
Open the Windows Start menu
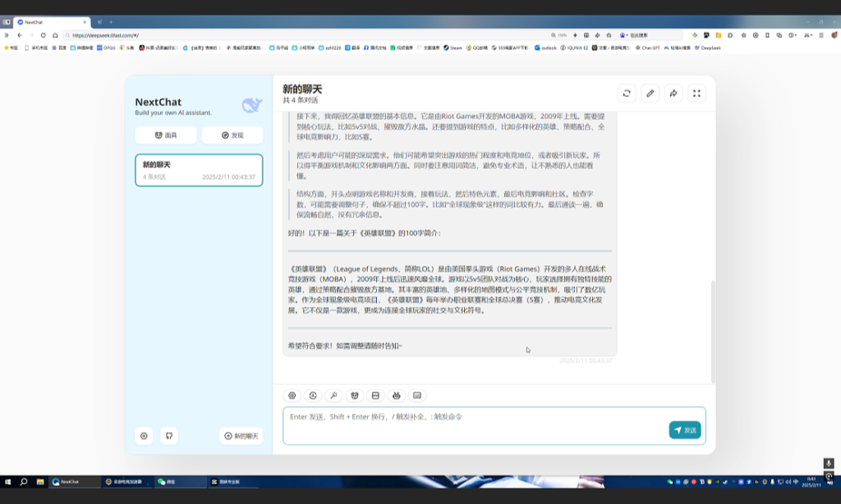click(7, 482)
